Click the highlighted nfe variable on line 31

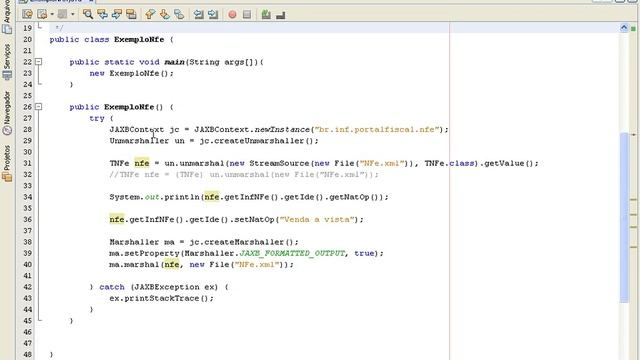(x=142, y=163)
